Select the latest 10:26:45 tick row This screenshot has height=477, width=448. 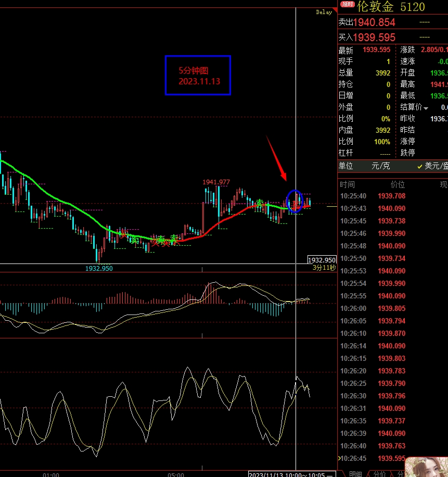[373, 458]
